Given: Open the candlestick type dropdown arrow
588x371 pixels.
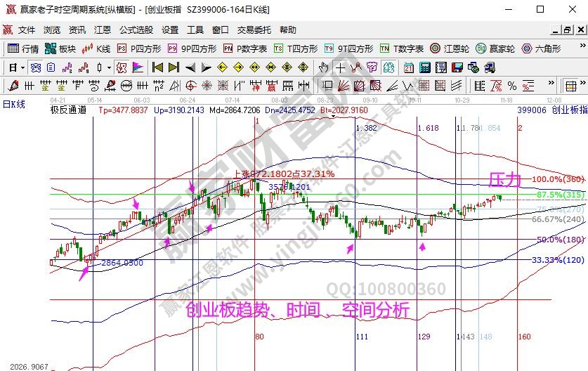Looking at the screenshot, I should click(x=109, y=67).
